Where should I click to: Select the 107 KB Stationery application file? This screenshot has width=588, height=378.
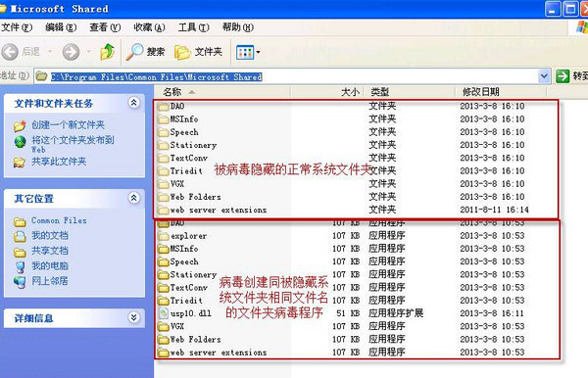click(x=187, y=274)
